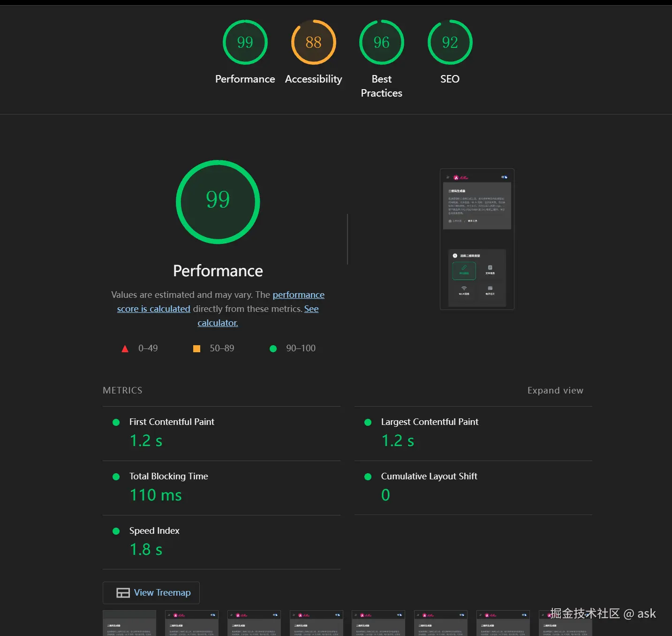Viewport: 672px width, 636px height.
Task: Select the seventh filmstrip frame thumbnail
Action: 503,623
